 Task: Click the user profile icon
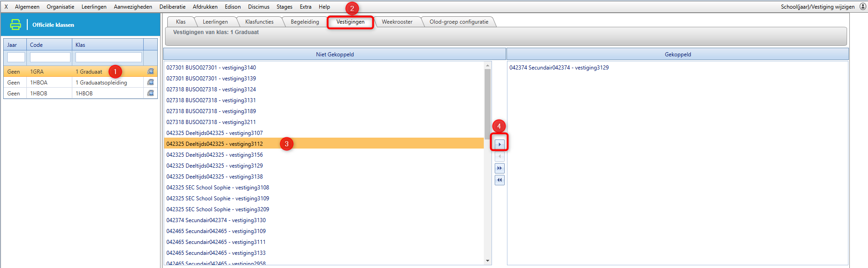(x=863, y=6)
